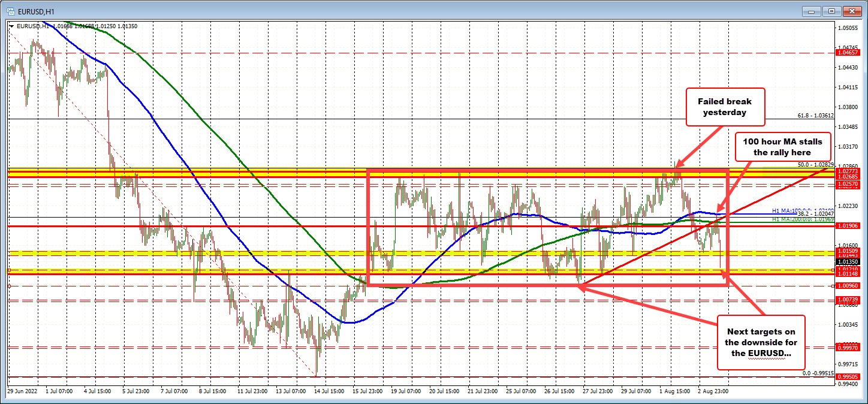
Task: Open the chart corner dropdown triangle
Action: click(x=11, y=26)
